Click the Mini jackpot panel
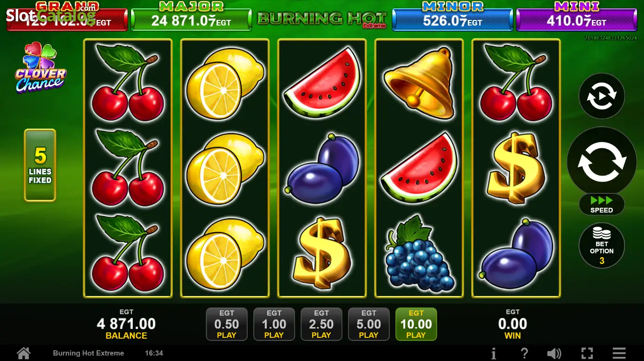This screenshot has width=644, height=361. point(577,19)
